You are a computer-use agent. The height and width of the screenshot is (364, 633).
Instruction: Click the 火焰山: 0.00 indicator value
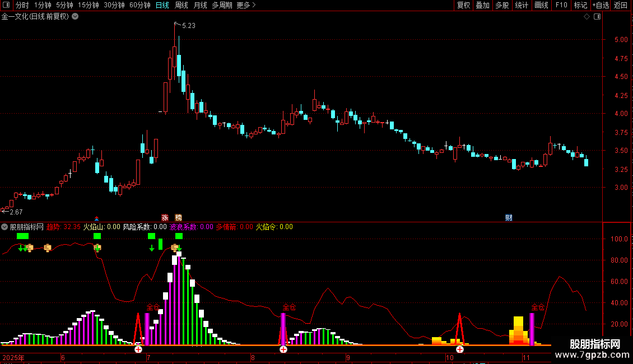coord(102,227)
